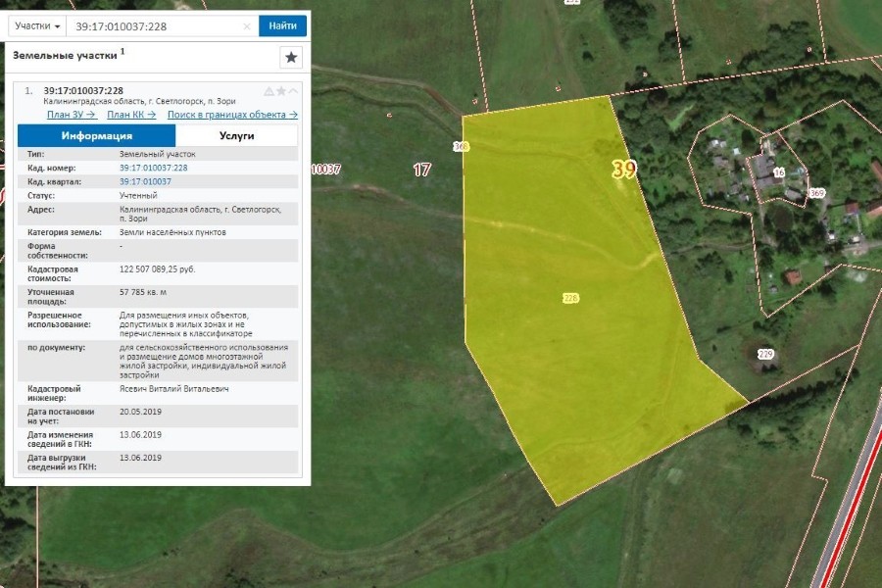The height and width of the screenshot is (588, 882).
Task: Click parcel marker 369 on the map
Action: click(816, 193)
